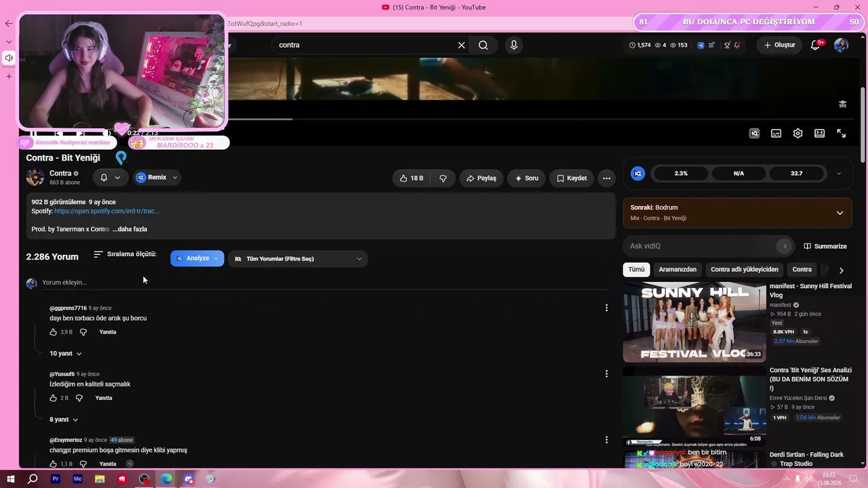
Task: Save the video with Kaydet
Action: pos(572,178)
